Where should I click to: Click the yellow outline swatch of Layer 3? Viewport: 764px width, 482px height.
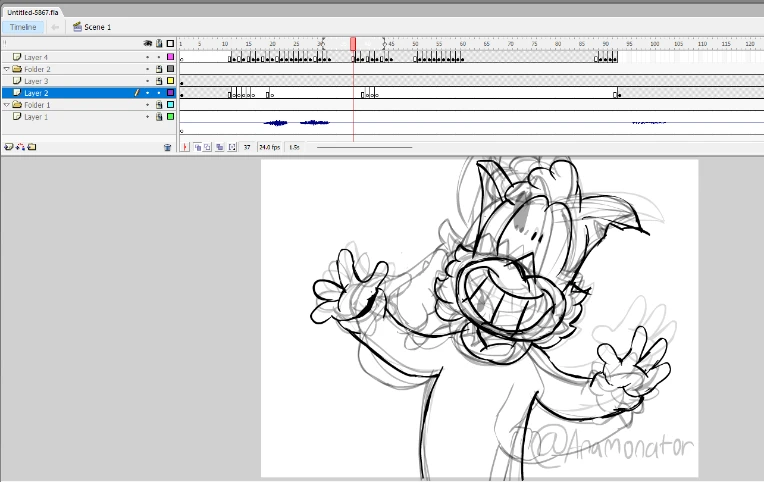170,80
